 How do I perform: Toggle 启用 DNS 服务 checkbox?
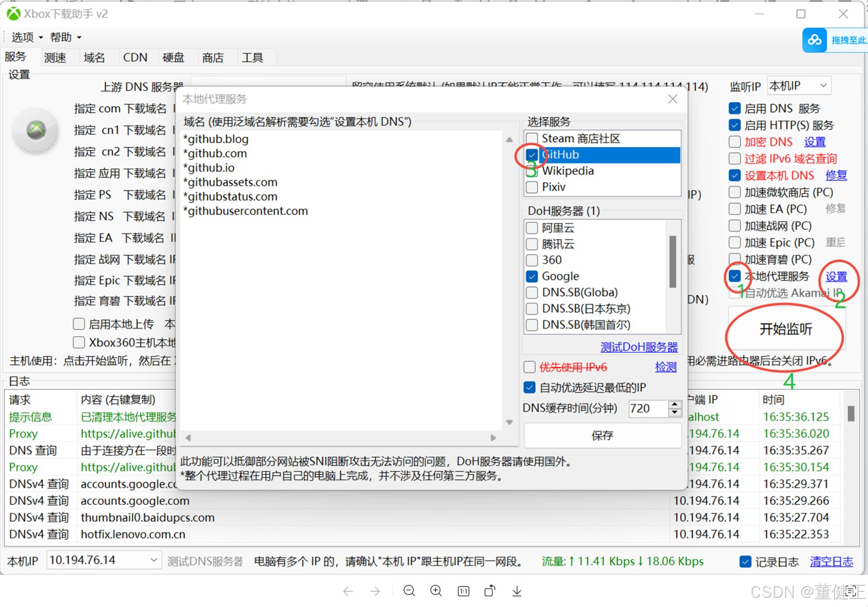[x=735, y=109]
